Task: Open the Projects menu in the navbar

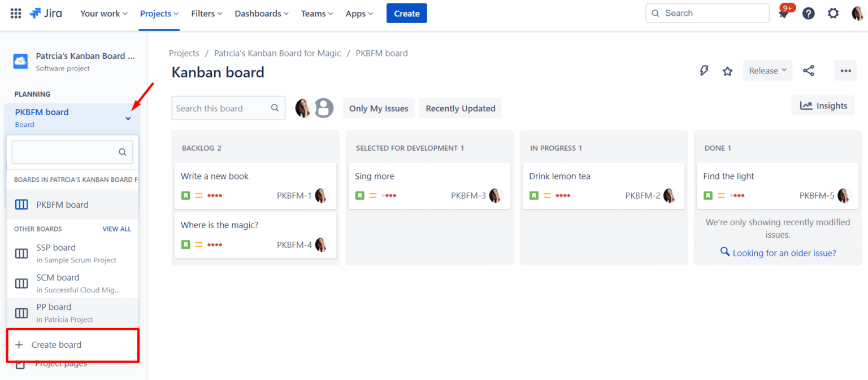Action: click(x=158, y=13)
